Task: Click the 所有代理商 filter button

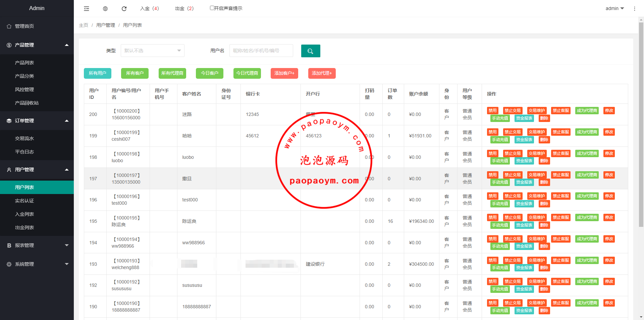Action: (172, 73)
